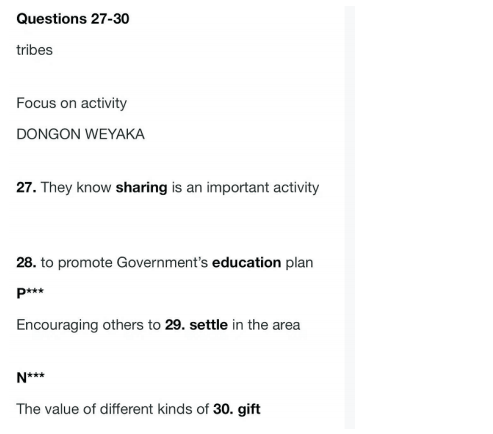The height and width of the screenshot is (434, 493).
Task: Click the bold answer 'settle'
Action: 208,325
